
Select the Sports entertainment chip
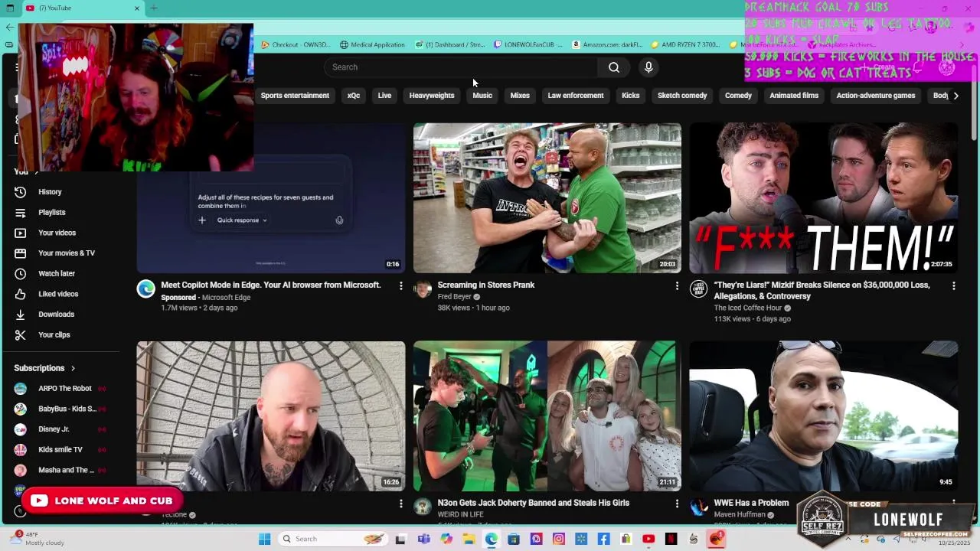click(295, 96)
